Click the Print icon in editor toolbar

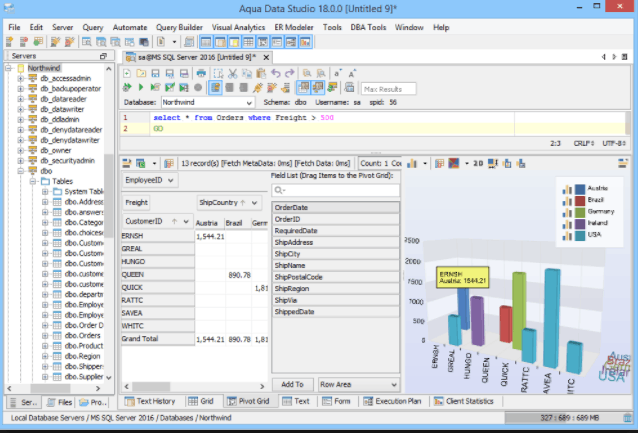tap(201, 73)
